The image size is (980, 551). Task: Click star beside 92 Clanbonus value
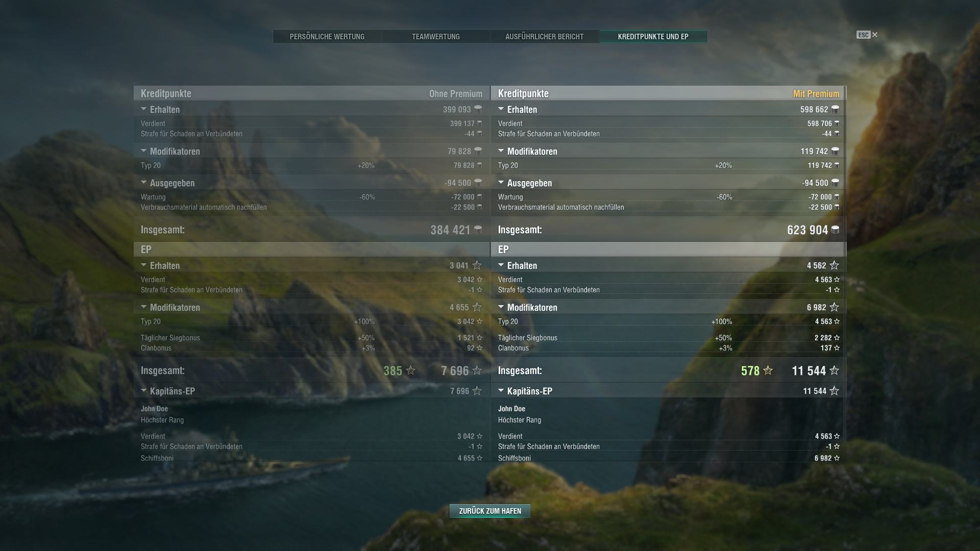point(479,348)
